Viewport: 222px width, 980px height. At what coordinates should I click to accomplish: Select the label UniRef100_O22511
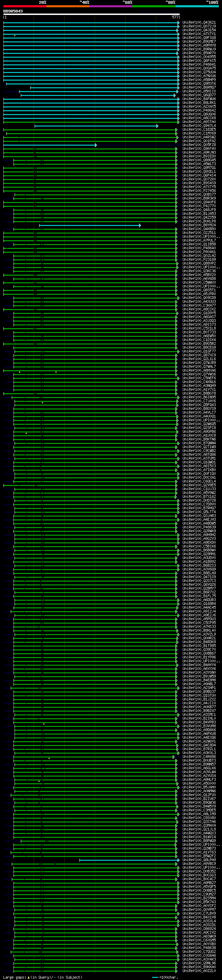pyautogui.click(x=199, y=233)
